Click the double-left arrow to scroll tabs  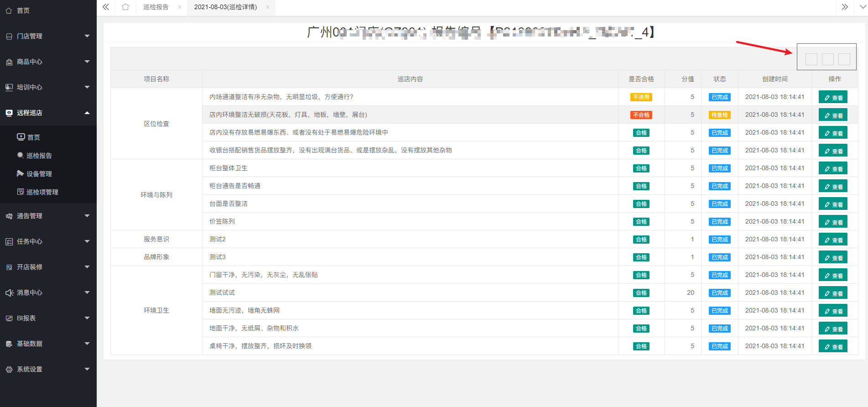(106, 7)
